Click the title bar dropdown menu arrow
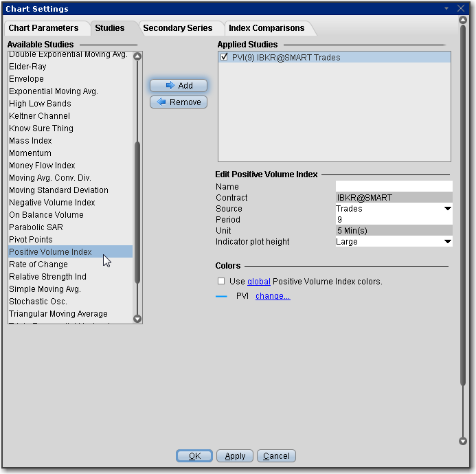Screen dimensions: 476x474 447,8
